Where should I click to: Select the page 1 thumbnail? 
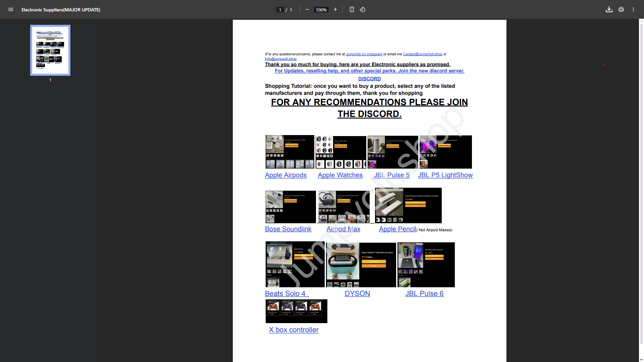tap(50, 50)
